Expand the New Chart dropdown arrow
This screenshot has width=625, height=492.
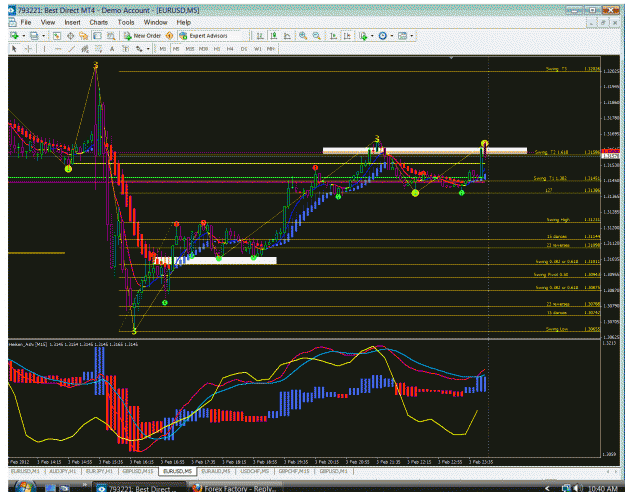(x=24, y=36)
